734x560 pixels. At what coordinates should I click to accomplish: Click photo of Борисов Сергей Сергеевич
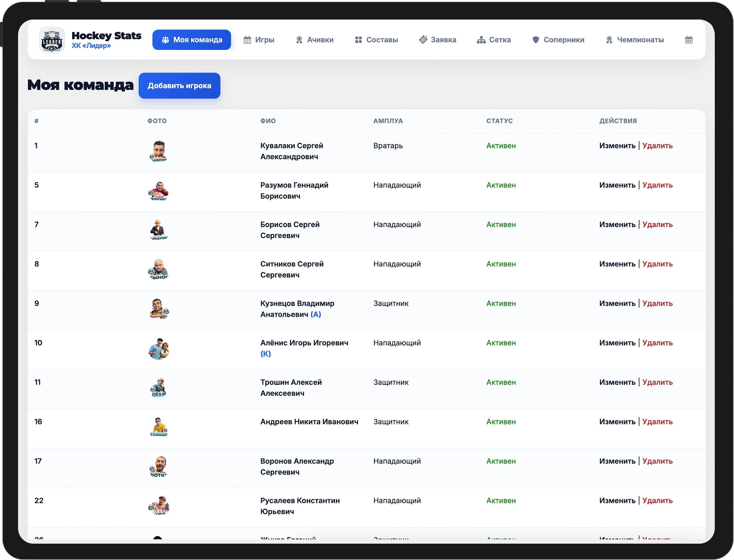tap(158, 230)
